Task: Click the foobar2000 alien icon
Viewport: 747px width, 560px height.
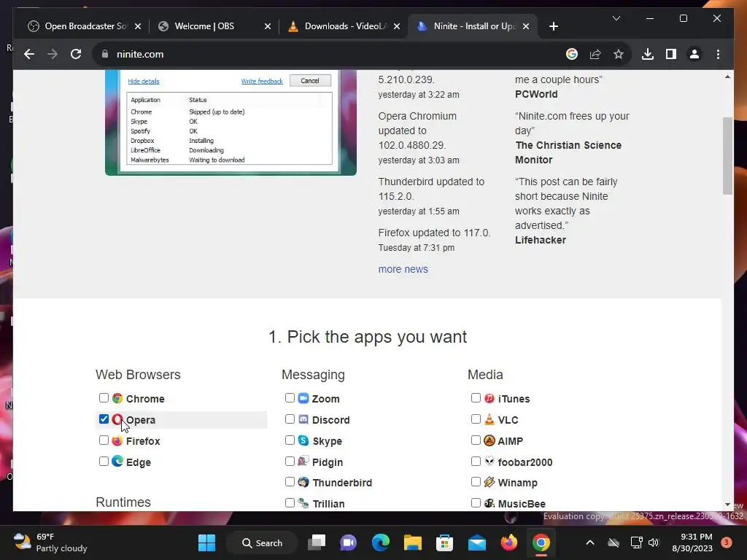Action: pyautogui.click(x=489, y=462)
